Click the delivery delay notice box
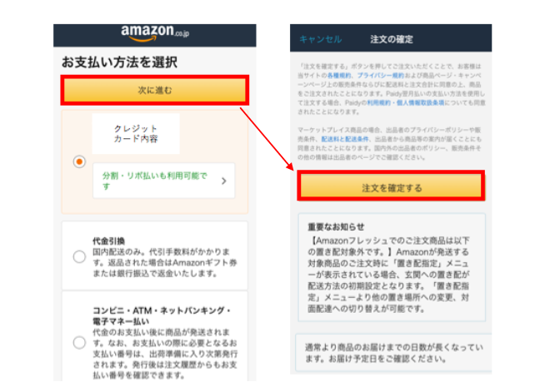Viewport: 540px width, 392px height. coord(393,352)
